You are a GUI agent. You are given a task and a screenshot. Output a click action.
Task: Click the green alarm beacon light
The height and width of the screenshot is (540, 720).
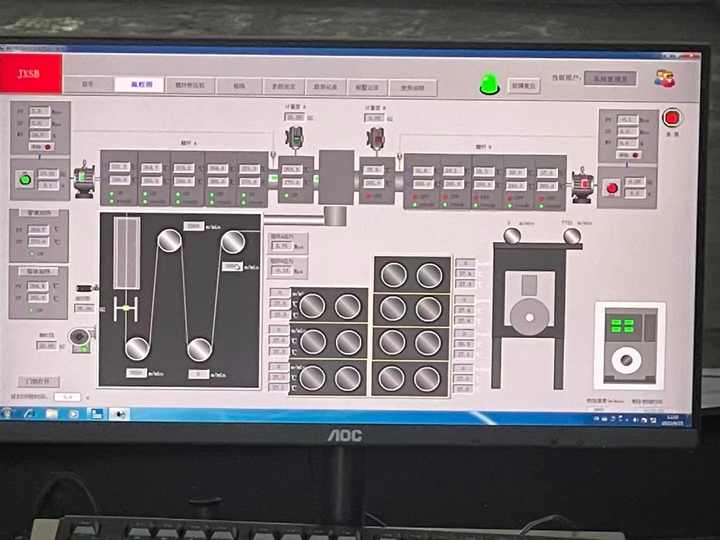(489, 84)
